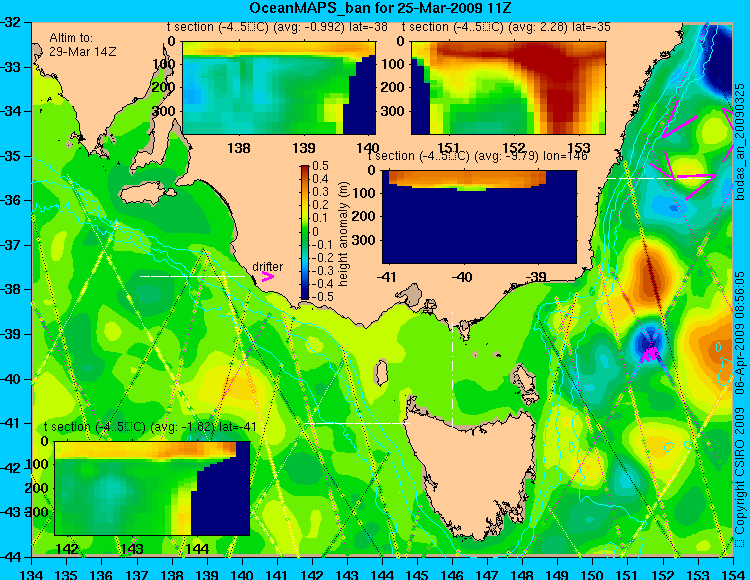750x580 pixels.
Task: Open the lat=-41 temperature section plot
Action: pyautogui.click(x=152, y=488)
